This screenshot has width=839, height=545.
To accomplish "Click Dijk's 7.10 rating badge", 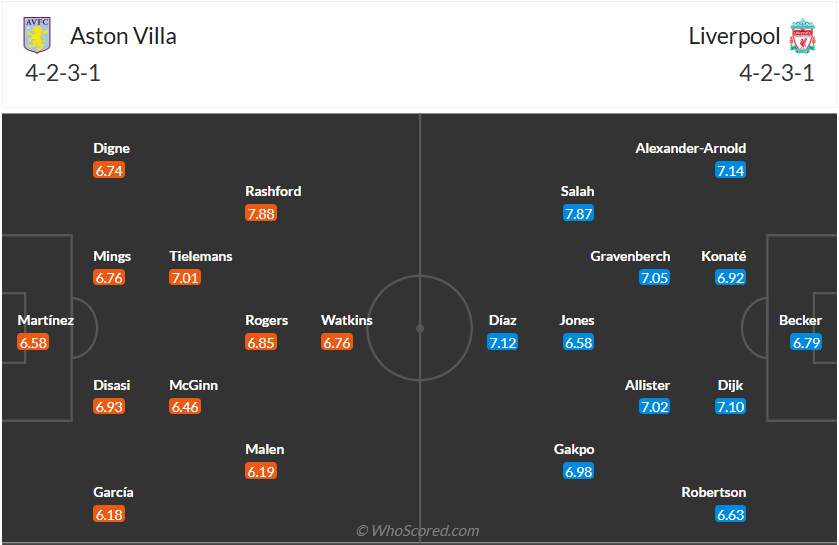I will pyautogui.click(x=730, y=407).
